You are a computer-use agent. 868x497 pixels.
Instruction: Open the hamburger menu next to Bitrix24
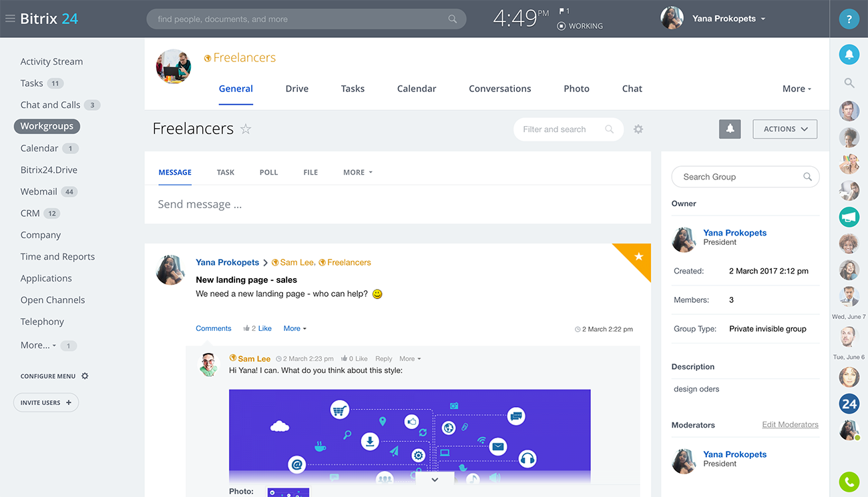10,19
